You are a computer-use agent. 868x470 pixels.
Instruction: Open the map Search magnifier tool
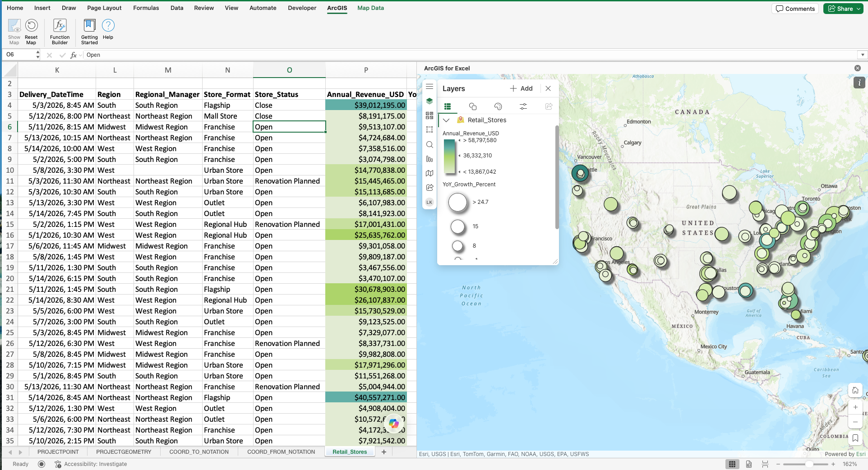[x=429, y=144]
